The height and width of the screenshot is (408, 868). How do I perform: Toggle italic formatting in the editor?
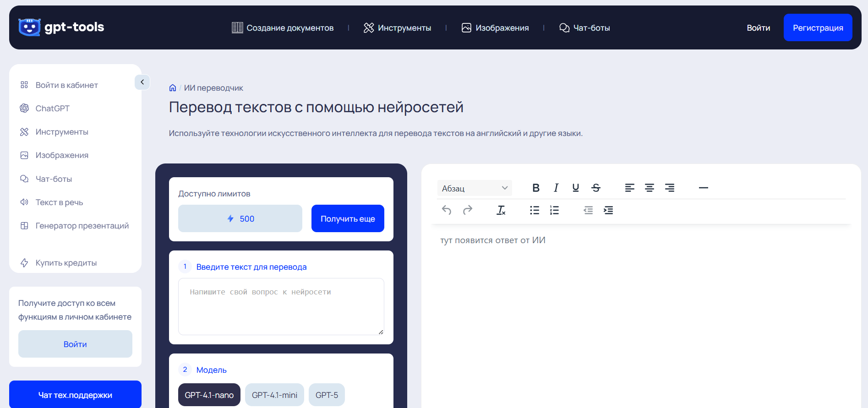point(556,188)
